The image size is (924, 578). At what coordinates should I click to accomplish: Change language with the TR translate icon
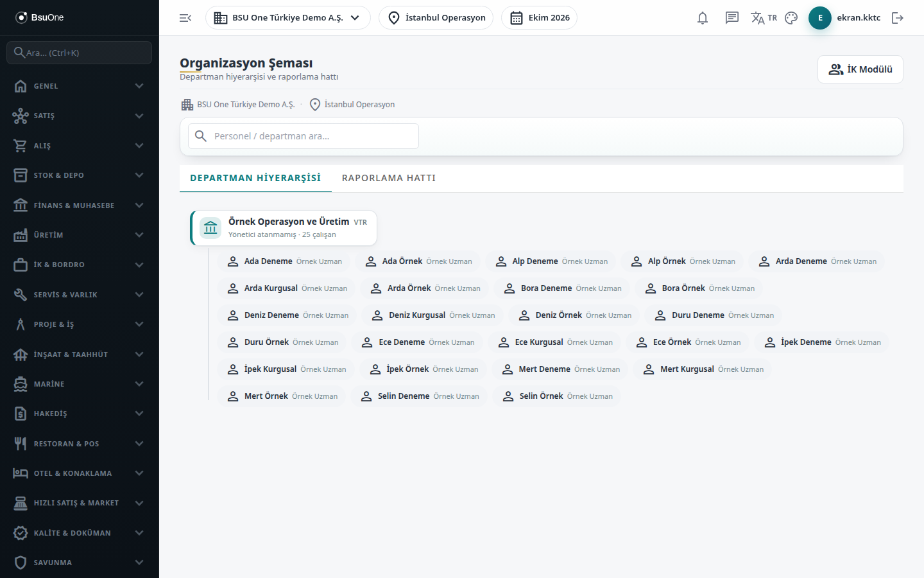click(764, 18)
